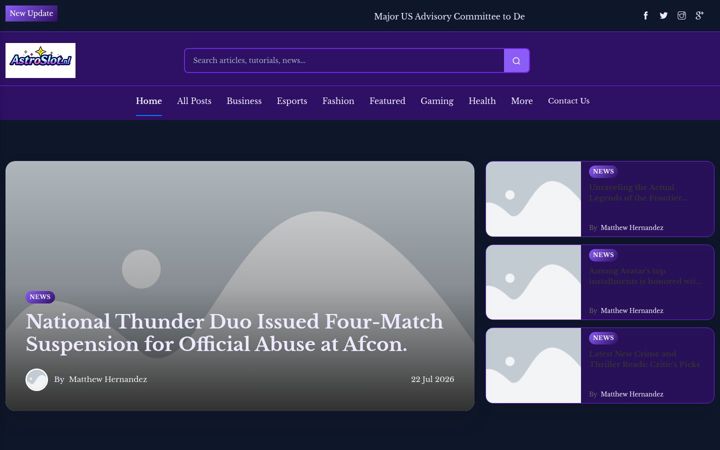Click the Legends of the Frontier card thumbnail
Screen dimensions: 720x450
pos(533,199)
